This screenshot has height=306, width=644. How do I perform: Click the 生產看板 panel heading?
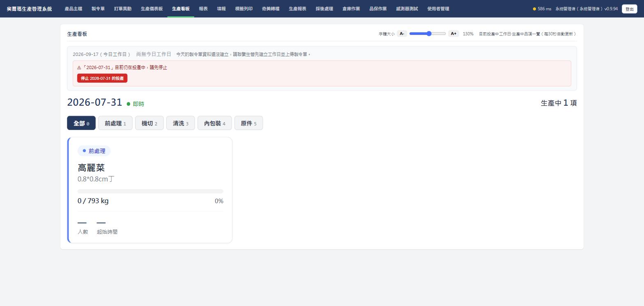[77, 34]
